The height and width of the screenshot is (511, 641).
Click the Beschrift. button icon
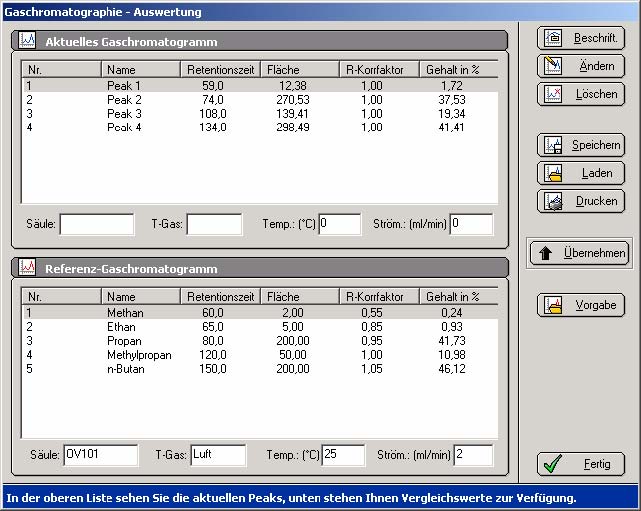(553, 38)
